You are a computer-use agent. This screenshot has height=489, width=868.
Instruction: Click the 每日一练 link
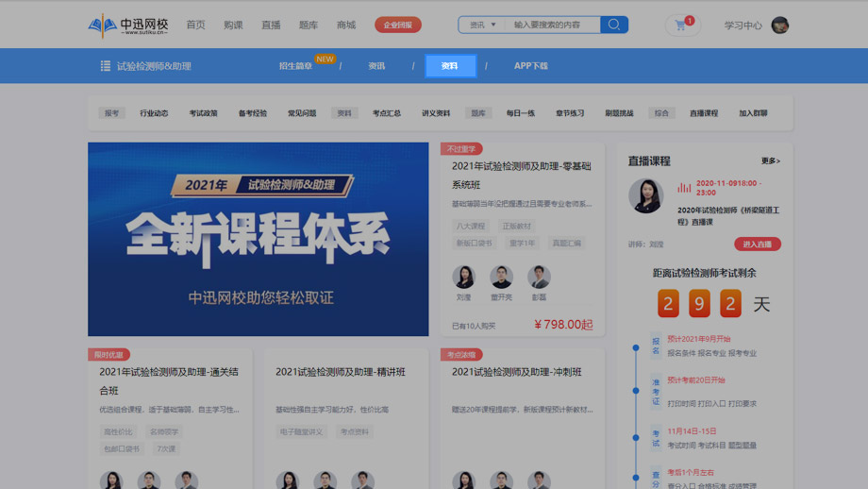click(x=520, y=113)
